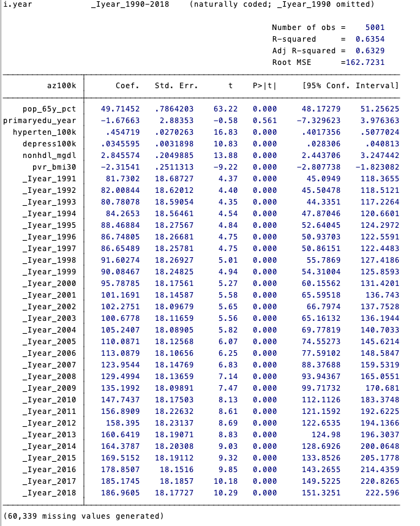This screenshot has height=526, width=420.
Task: Click the hyperten_100k variable label
Action: click(48, 132)
